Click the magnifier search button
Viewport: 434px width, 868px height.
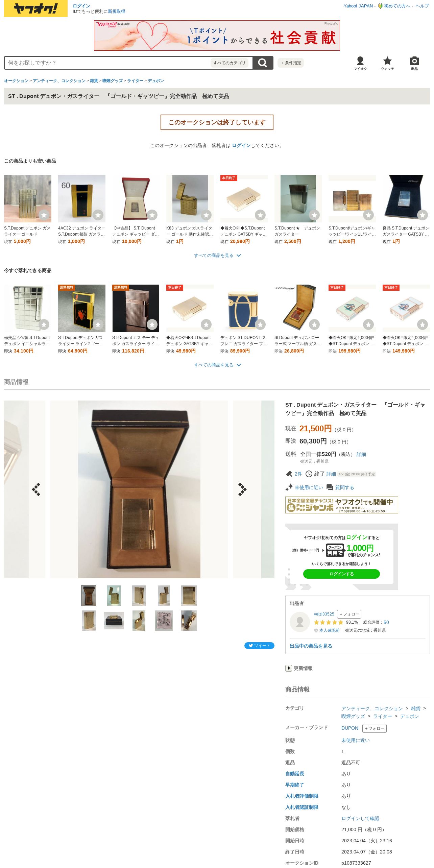tap(263, 63)
